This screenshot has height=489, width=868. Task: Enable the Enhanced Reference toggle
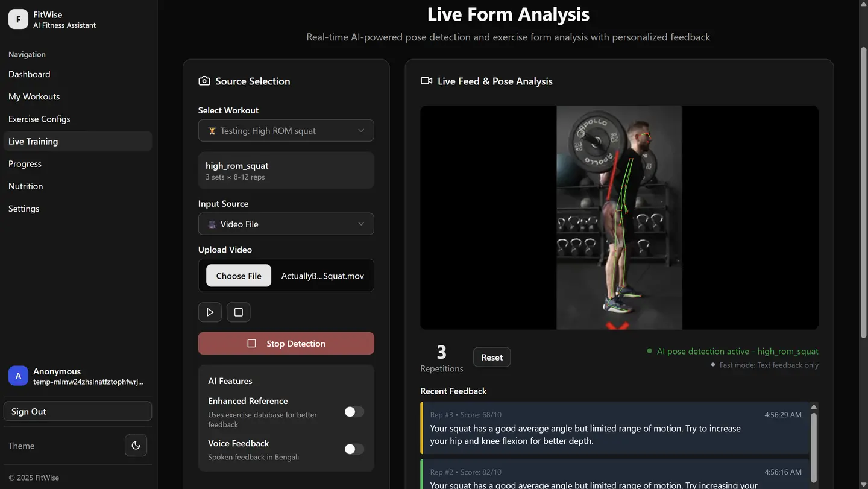click(x=354, y=411)
